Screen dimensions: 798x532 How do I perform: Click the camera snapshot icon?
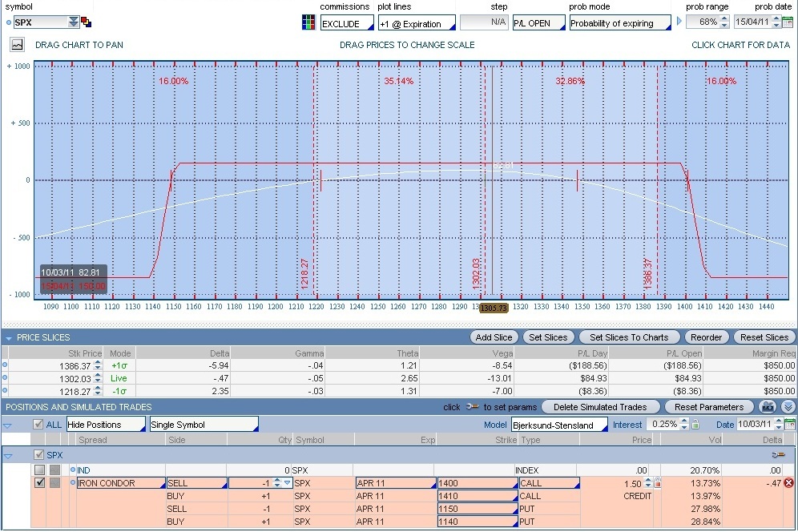pos(768,407)
